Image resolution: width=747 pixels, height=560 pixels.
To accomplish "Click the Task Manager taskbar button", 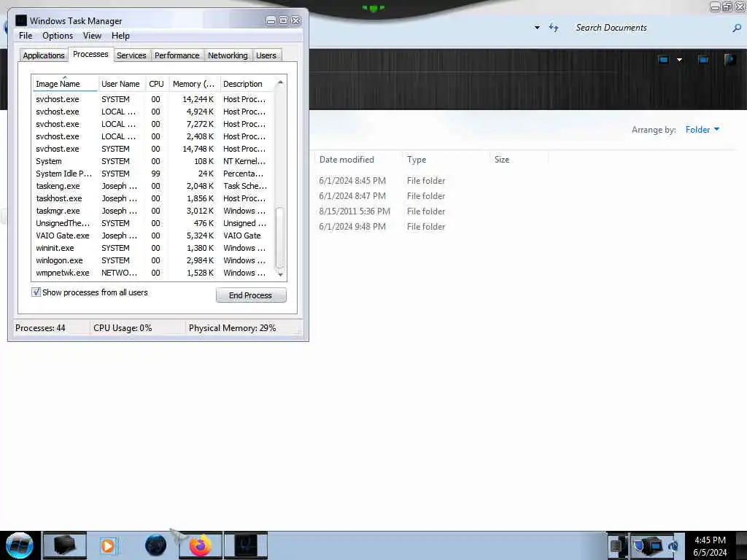I will pyautogui.click(x=246, y=545).
